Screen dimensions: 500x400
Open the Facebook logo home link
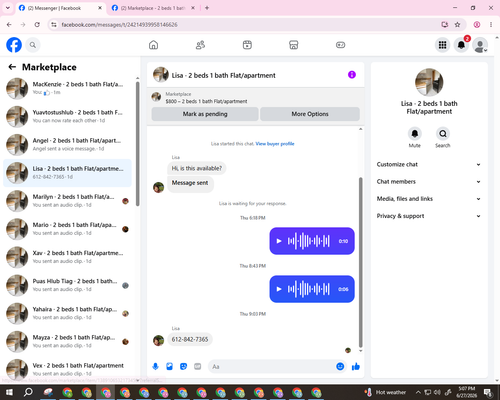point(14,45)
